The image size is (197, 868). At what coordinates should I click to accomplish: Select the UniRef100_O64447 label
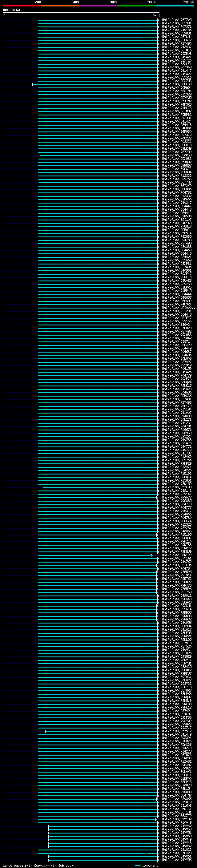click(177, 206)
